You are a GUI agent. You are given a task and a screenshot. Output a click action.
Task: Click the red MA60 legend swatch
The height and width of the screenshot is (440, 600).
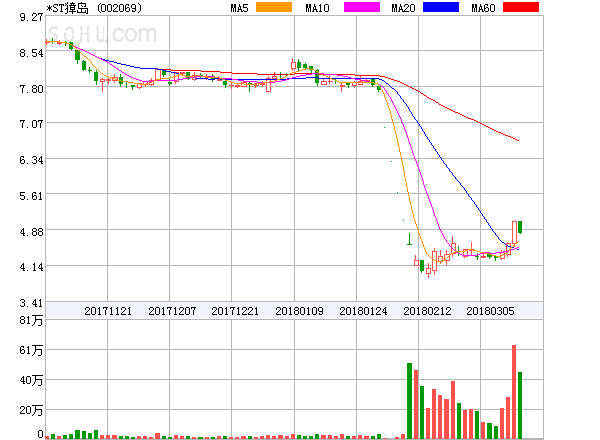tap(521, 7)
